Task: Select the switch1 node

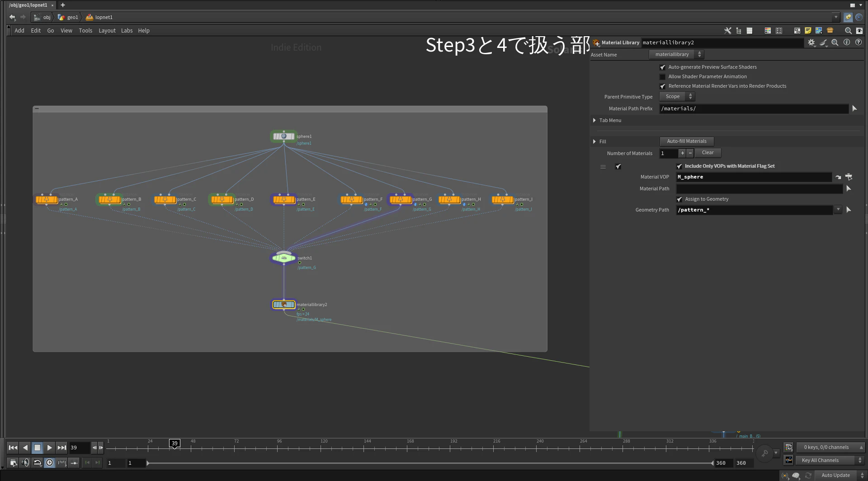Action: (x=283, y=258)
